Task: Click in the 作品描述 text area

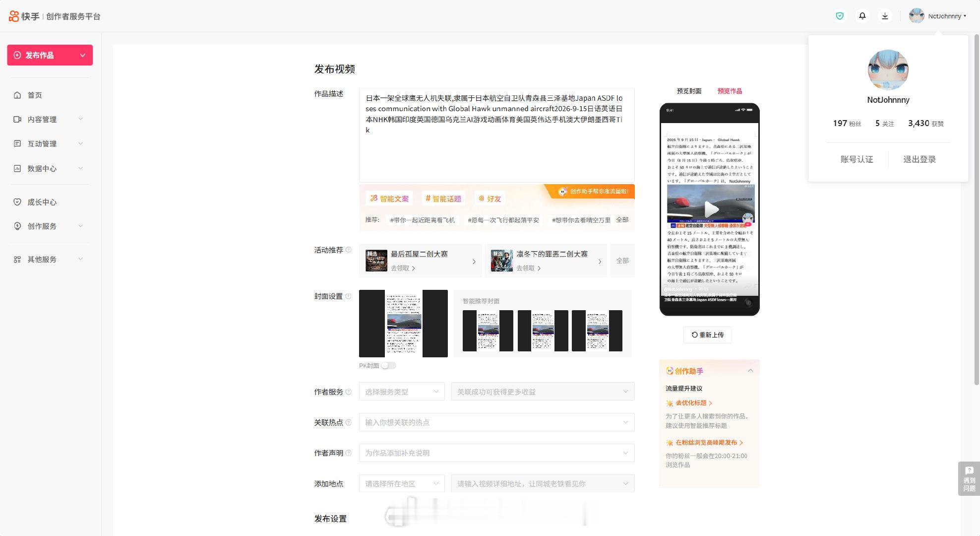Action: pyautogui.click(x=496, y=135)
